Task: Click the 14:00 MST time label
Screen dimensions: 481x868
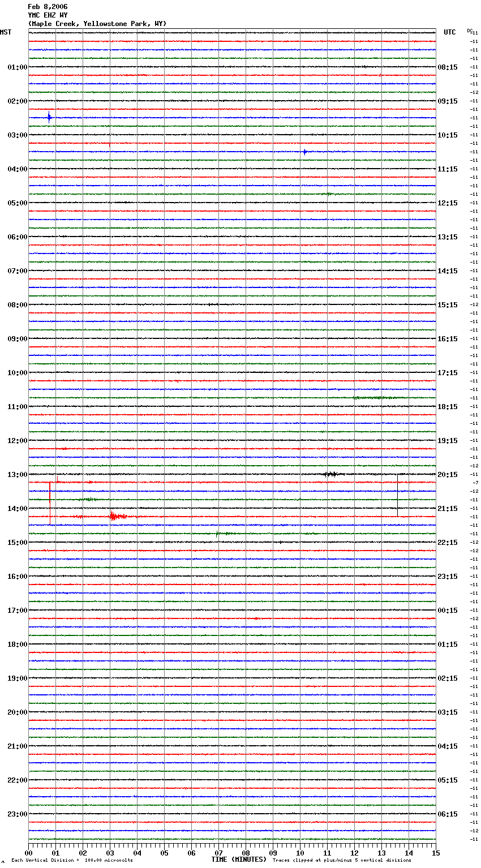Action: pos(18,509)
